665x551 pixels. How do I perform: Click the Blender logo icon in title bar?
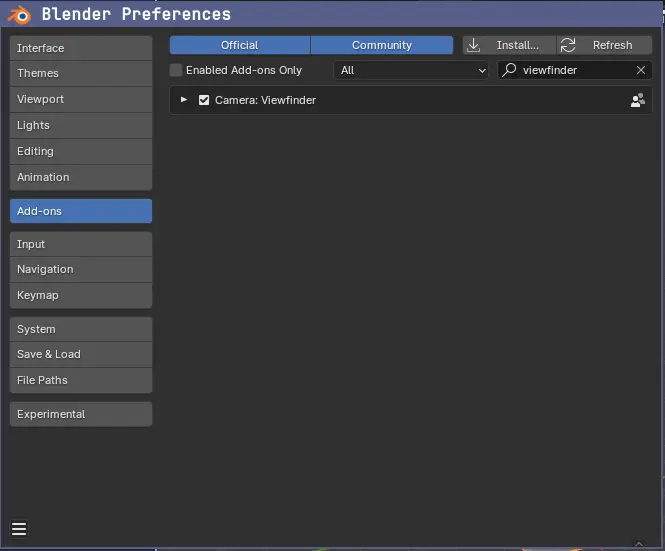point(19,14)
